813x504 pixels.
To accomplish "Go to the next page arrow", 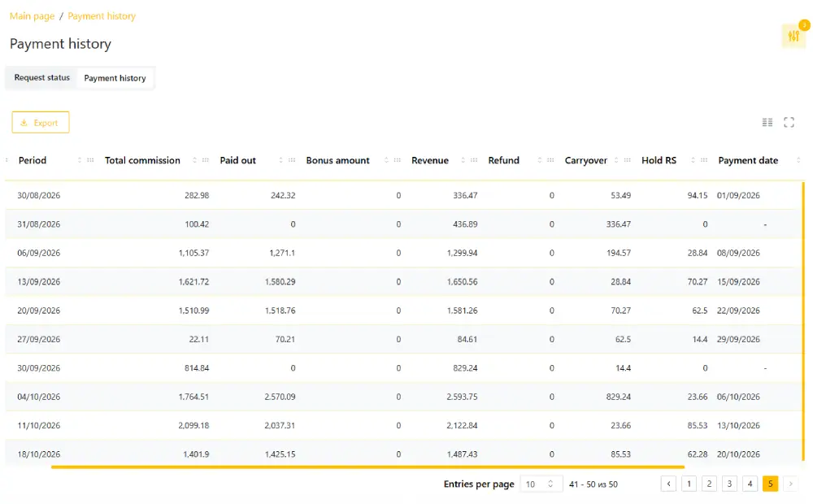I will pos(790,484).
